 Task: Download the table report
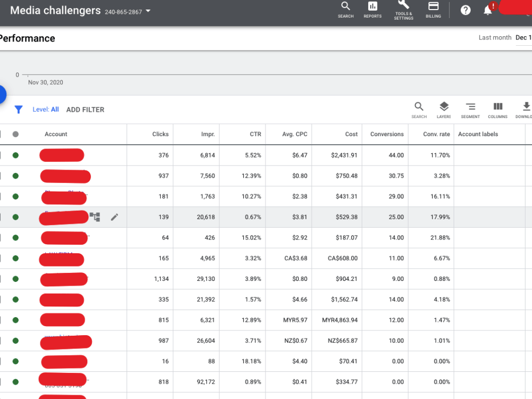pos(525,110)
